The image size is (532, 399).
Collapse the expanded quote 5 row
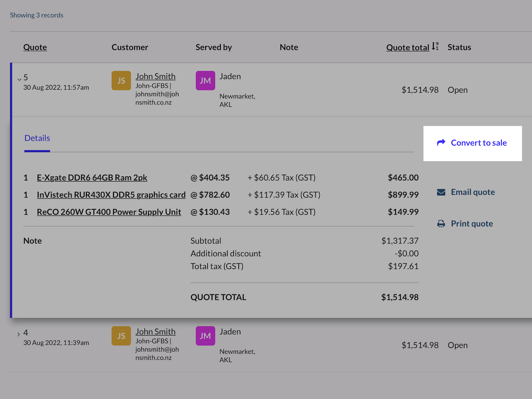click(19, 79)
